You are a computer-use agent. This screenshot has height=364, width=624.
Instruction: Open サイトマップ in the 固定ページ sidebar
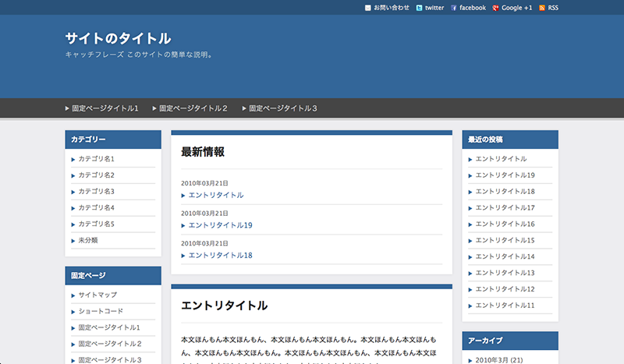point(97,295)
